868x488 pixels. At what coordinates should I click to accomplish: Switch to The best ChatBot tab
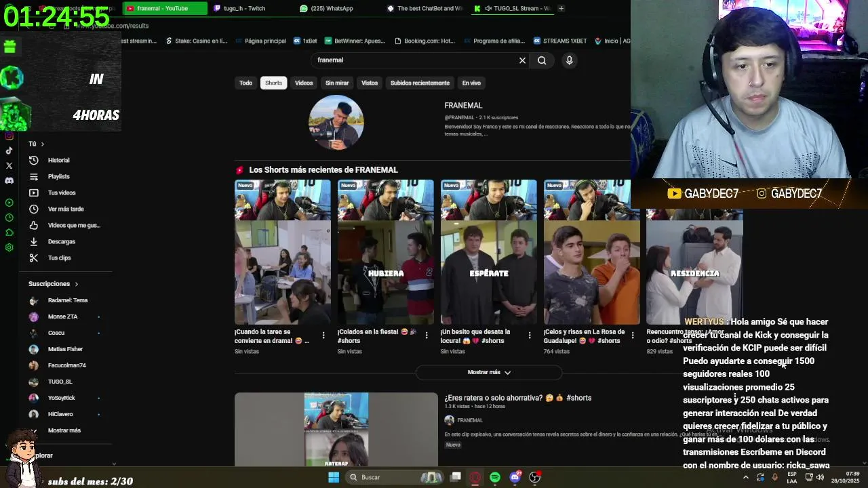(425, 8)
